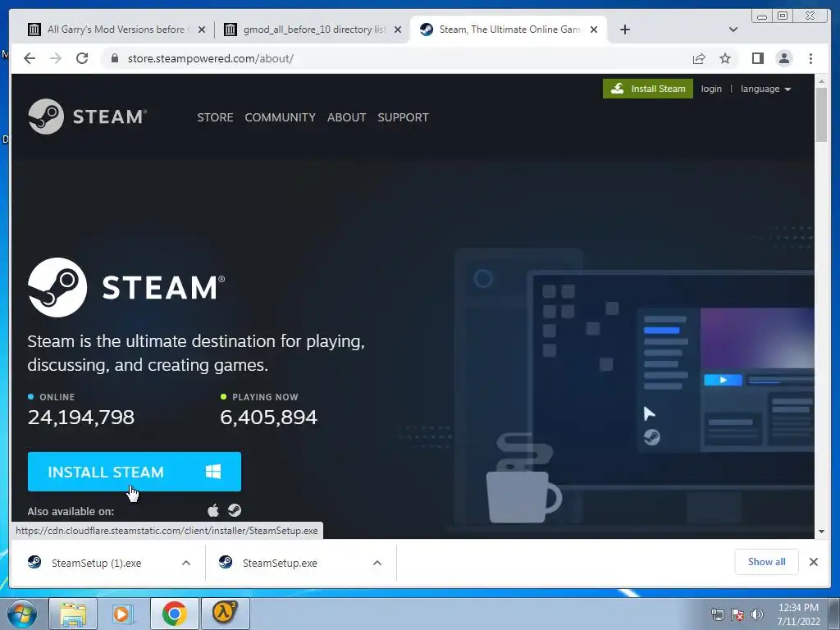
Task: Open Windows Explorer from the taskbar
Action: click(73, 614)
